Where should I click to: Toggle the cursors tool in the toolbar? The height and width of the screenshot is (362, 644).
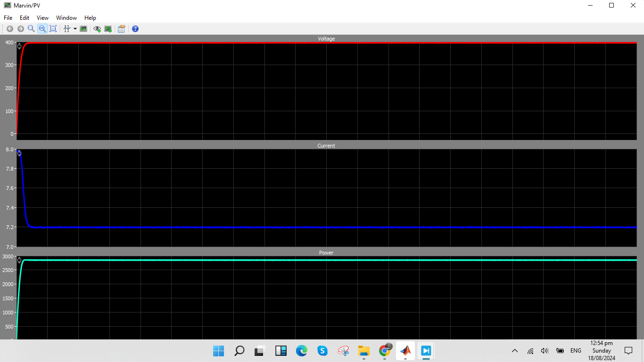[67, 29]
